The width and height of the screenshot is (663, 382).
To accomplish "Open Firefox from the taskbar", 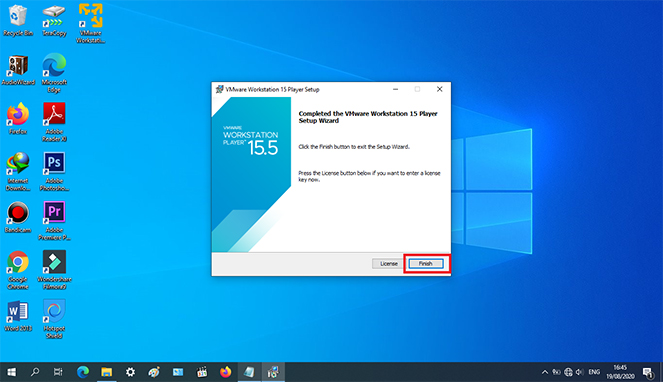I will pyautogui.click(x=226, y=372).
